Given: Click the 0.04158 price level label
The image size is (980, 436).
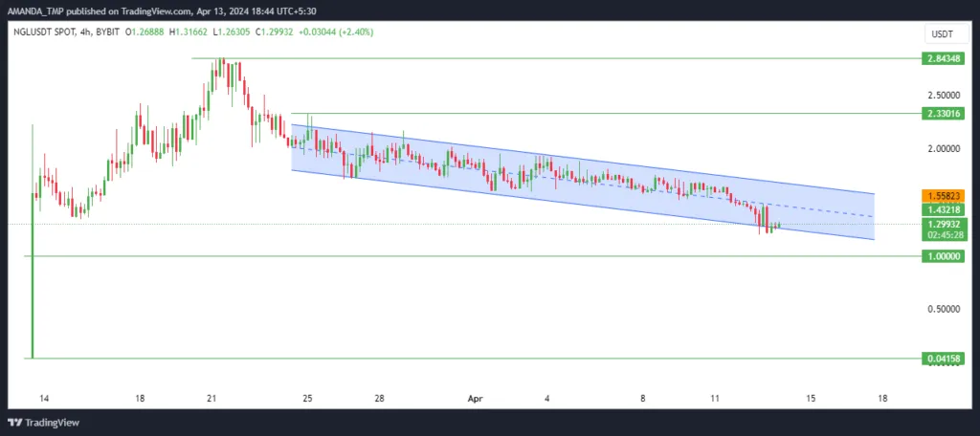Looking at the screenshot, I should (945, 359).
